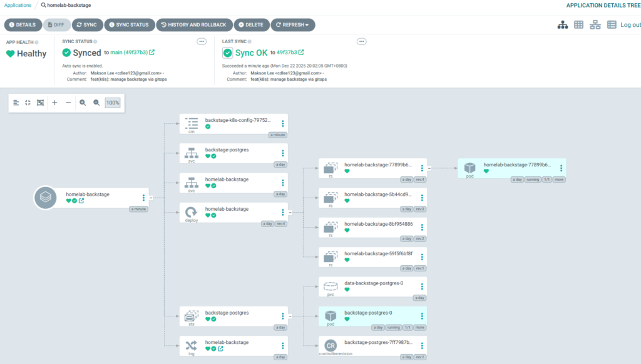641x364 pixels.
Task: Open the kebab menu on backstage-postgres-0 pod
Action: click(x=422, y=316)
